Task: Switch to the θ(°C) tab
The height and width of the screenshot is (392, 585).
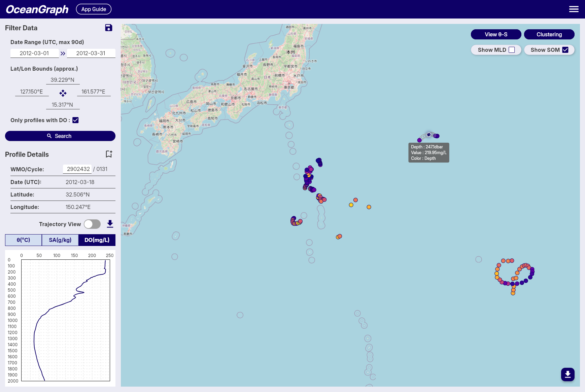Action: [x=24, y=240]
